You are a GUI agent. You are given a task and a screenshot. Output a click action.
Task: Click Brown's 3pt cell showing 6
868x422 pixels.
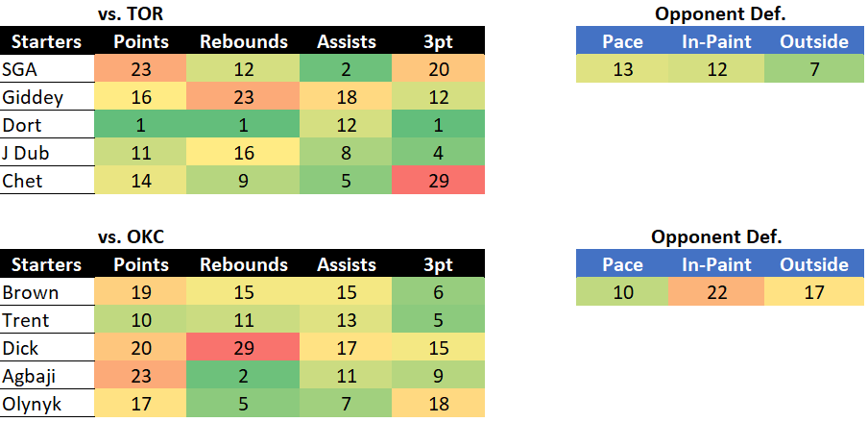438,292
